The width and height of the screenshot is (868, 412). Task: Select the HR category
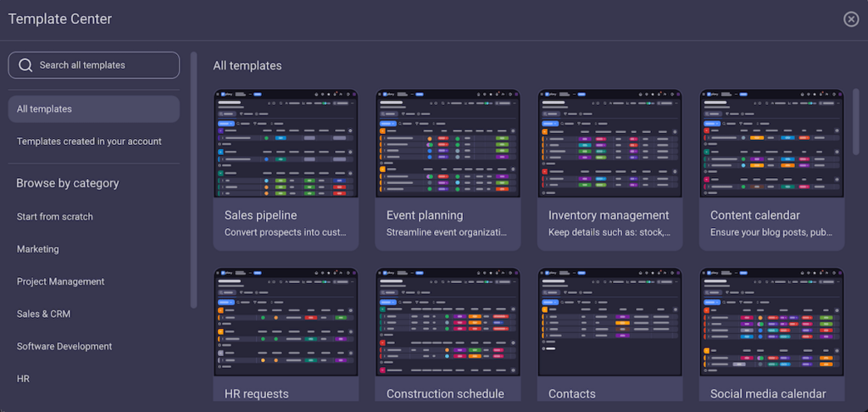tap(24, 379)
